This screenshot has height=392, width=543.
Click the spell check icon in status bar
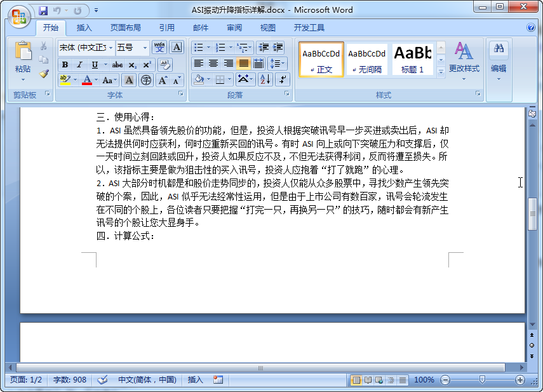click(x=102, y=380)
